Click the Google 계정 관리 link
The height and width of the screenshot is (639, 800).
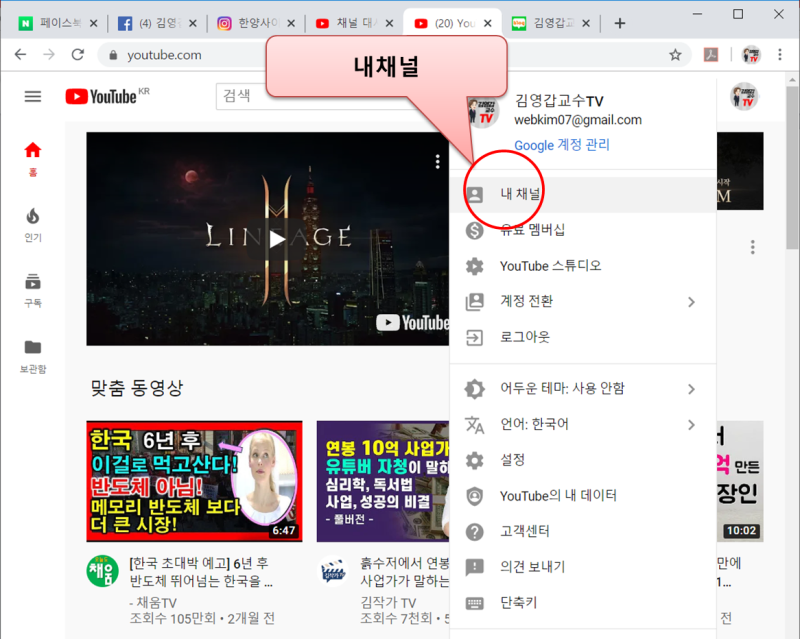pyautogui.click(x=562, y=145)
